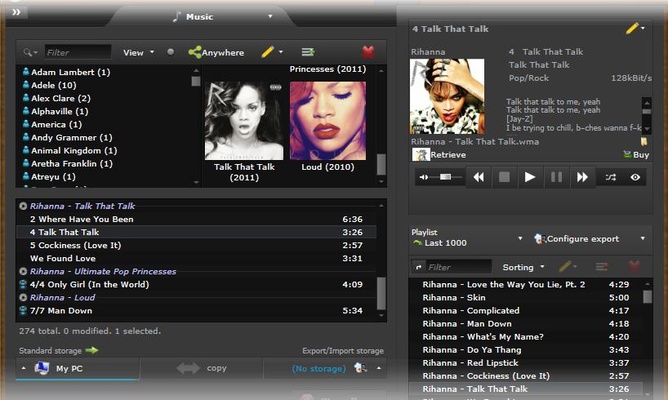Select artist Alex Clare (2)
Viewport: 668px width, 400px height.
click(57, 98)
